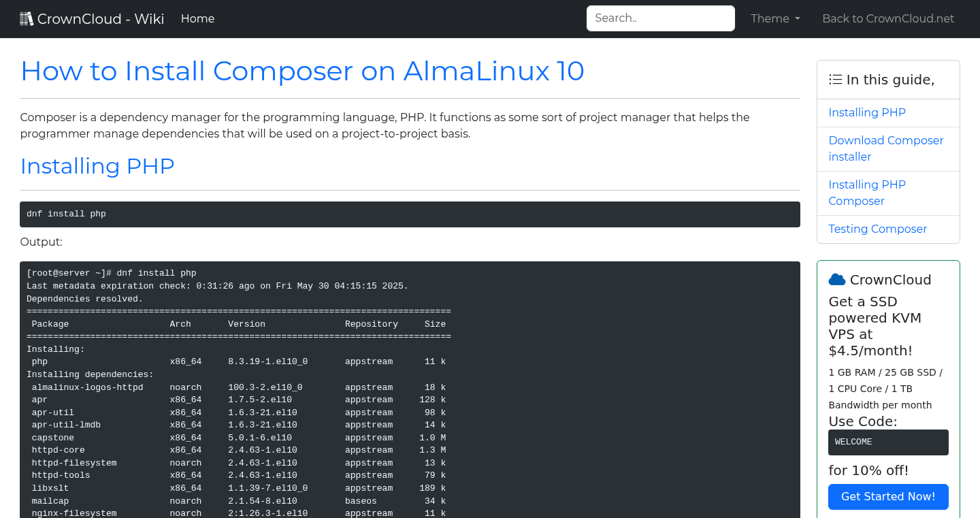Click the CrownCloud - Wiki title text
The image size is (980, 518).
(x=101, y=18)
